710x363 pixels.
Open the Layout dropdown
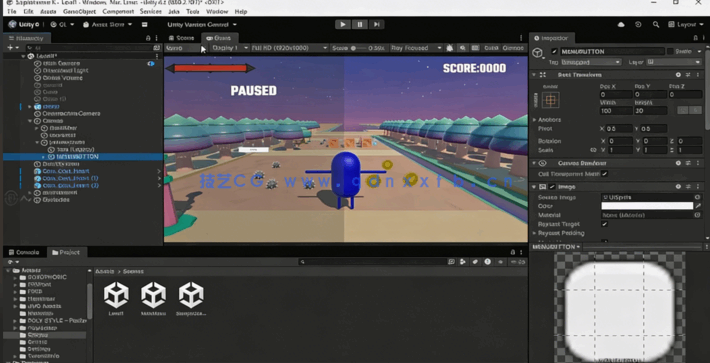tap(686, 24)
